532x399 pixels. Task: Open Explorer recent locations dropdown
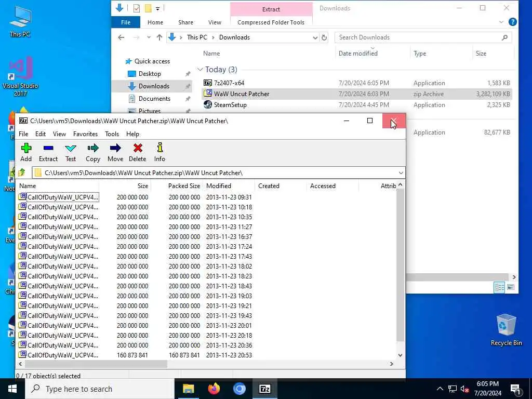(x=149, y=37)
